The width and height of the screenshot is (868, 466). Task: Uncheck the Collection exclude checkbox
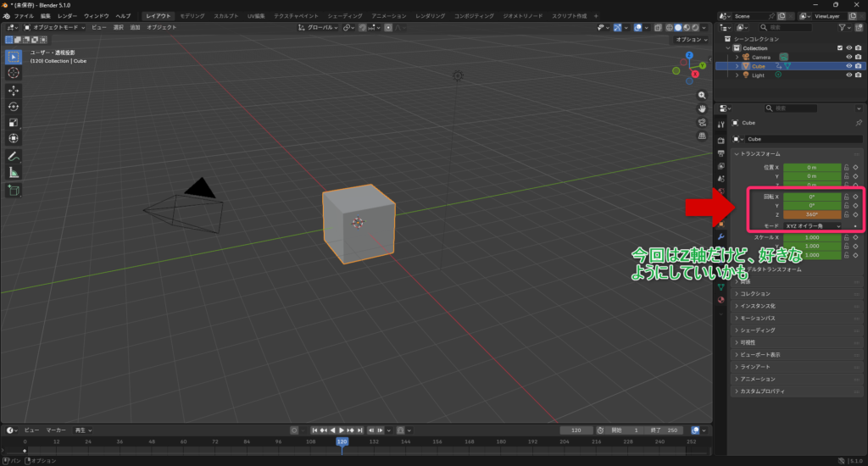pos(840,47)
